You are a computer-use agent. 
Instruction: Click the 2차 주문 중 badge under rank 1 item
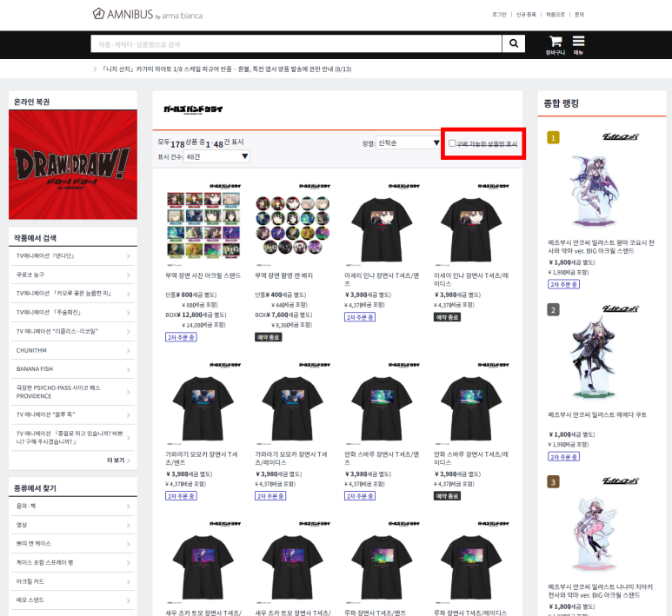click(x=563, y=284)
